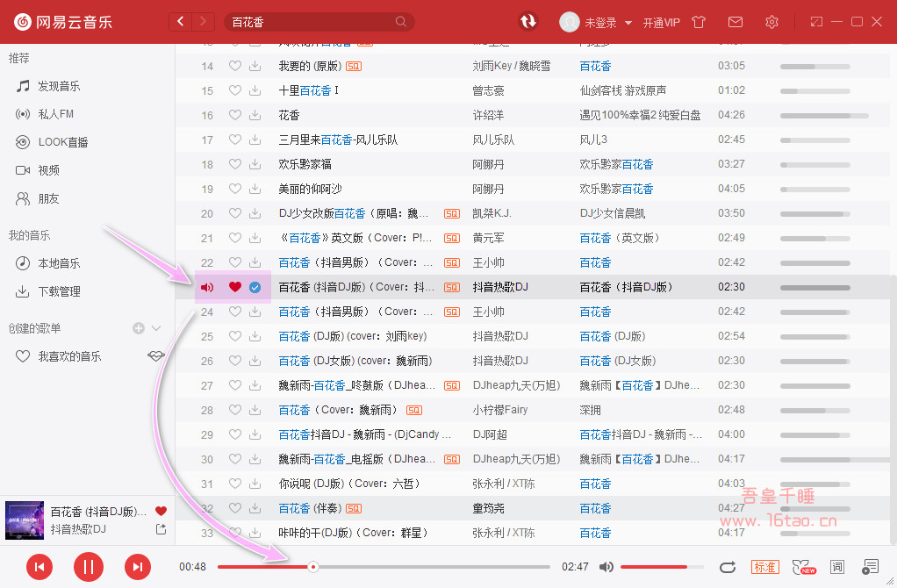Open the skin/theme shirt icon
The image size is (897, 588).
tap(699, 22)
